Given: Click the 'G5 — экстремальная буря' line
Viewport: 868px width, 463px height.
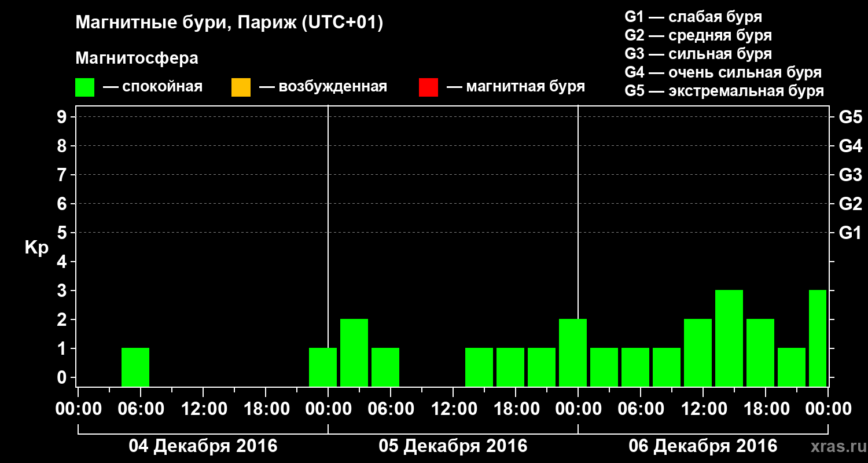Looking at the screenshot, I should tap(724, 91).
